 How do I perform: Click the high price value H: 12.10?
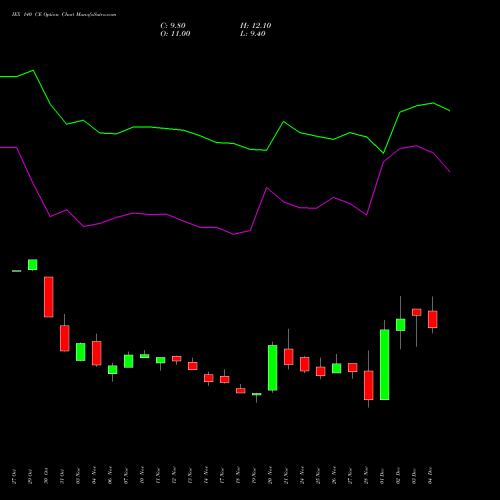[255, 26]
